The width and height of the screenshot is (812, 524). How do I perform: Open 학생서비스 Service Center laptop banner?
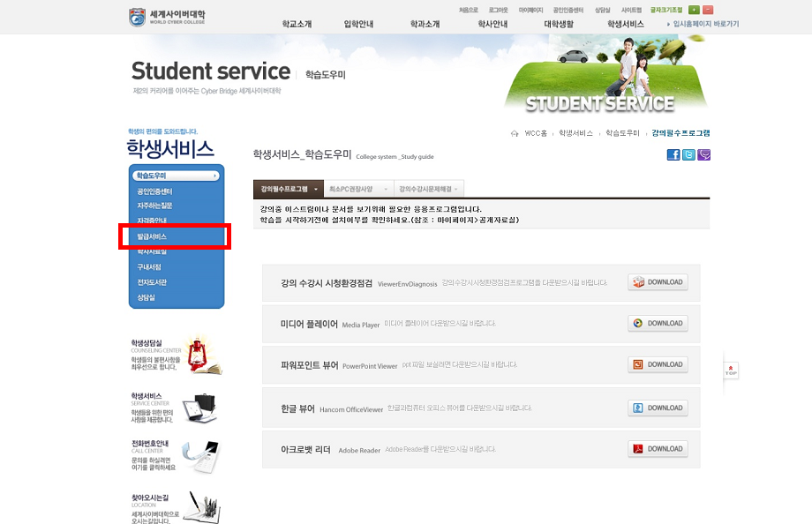174,408
